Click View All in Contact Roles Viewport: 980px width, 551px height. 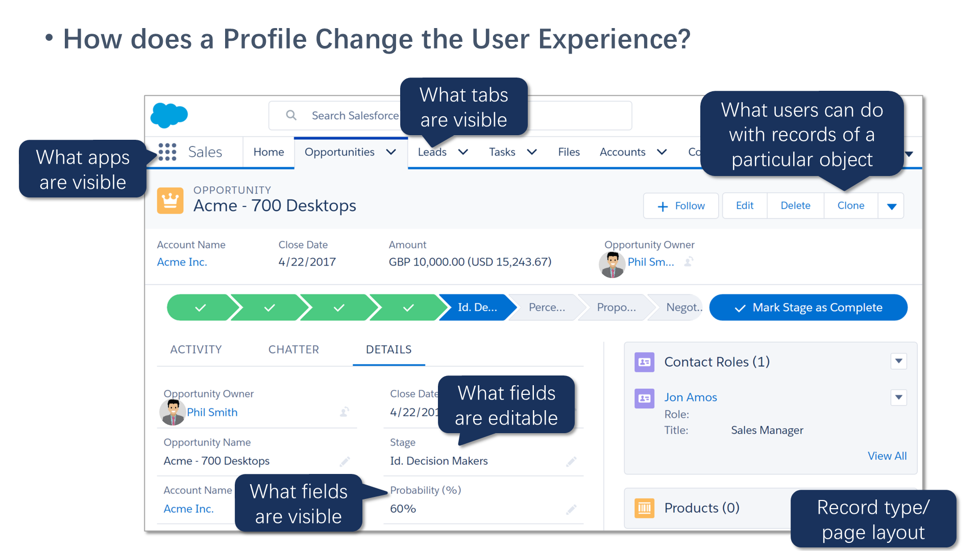point(887,456)
